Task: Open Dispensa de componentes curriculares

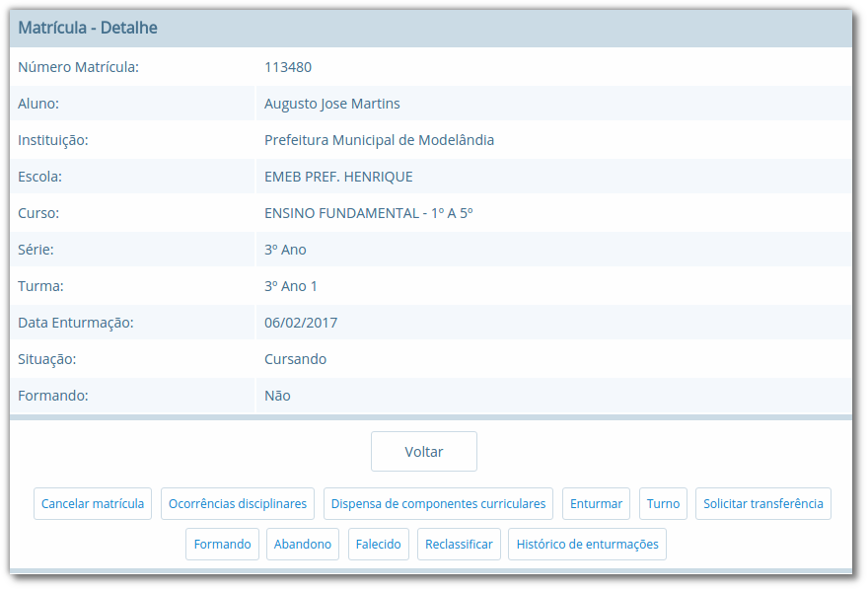Action: [x=438, y=503]
